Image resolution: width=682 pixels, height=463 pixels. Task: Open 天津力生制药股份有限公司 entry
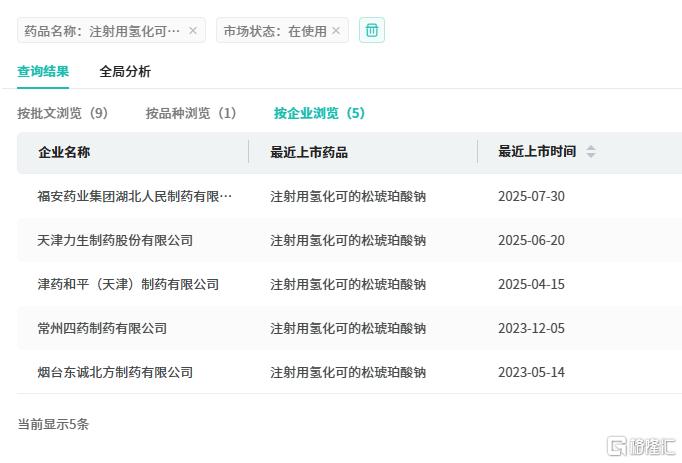pos(115,240)
